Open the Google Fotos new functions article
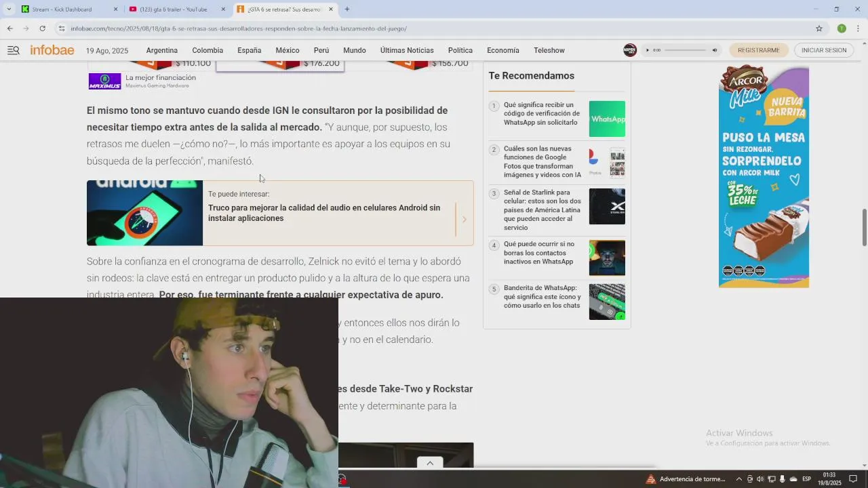The image size is (868, 488). coord(542,161)
